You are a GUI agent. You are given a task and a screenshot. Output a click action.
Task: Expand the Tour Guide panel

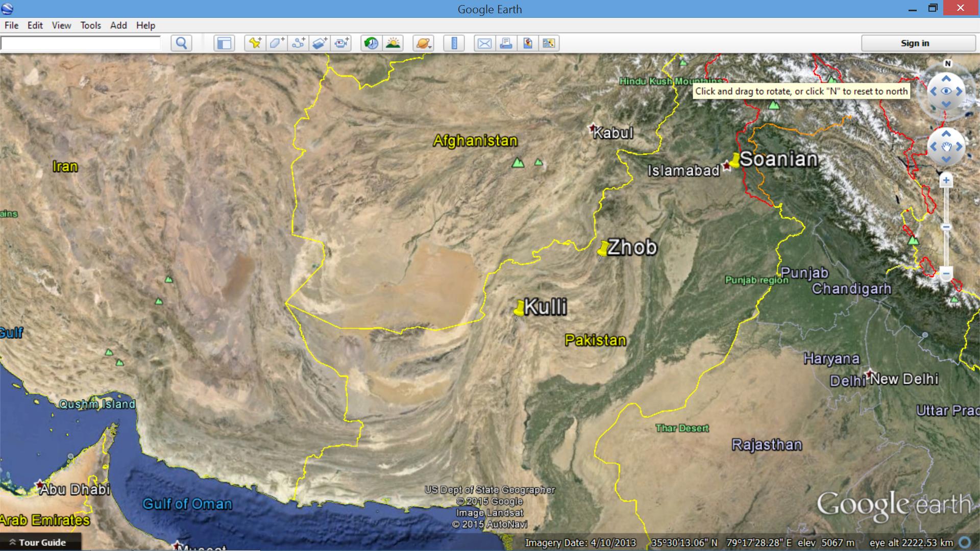pos(41,542)
